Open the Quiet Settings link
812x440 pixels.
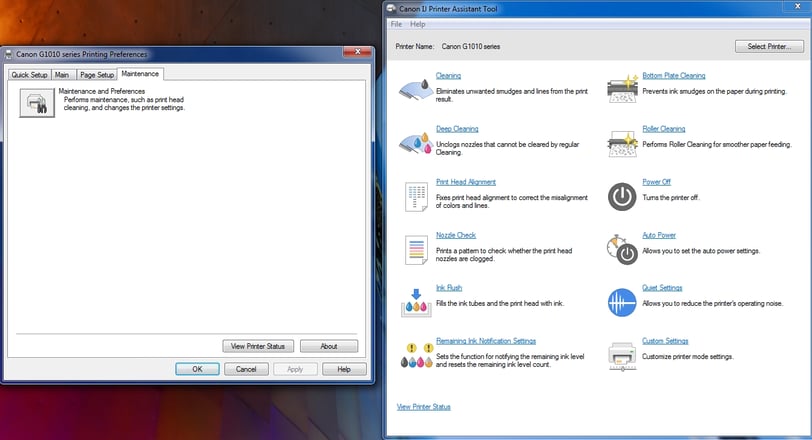[x=662, y=288]
